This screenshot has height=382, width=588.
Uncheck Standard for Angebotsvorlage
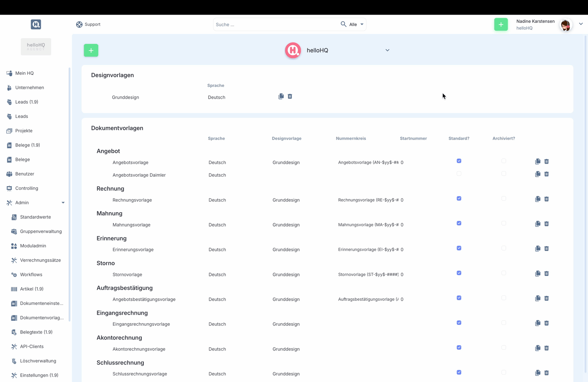(459, 161)
